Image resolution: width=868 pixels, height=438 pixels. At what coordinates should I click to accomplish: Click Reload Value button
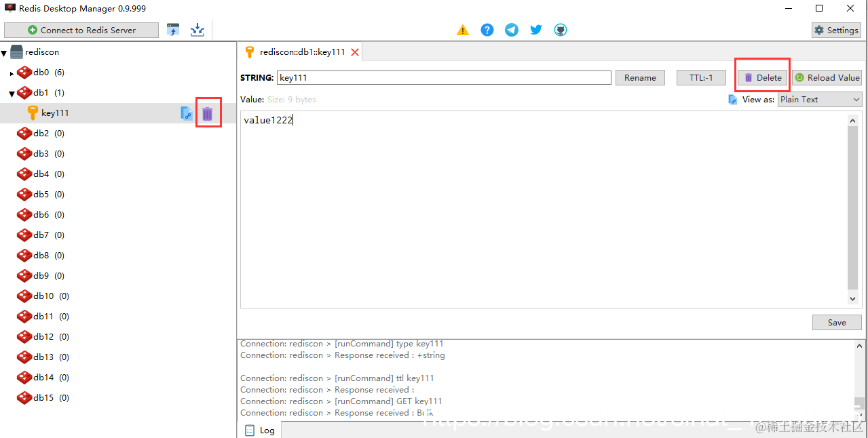(x=827, y=77)
